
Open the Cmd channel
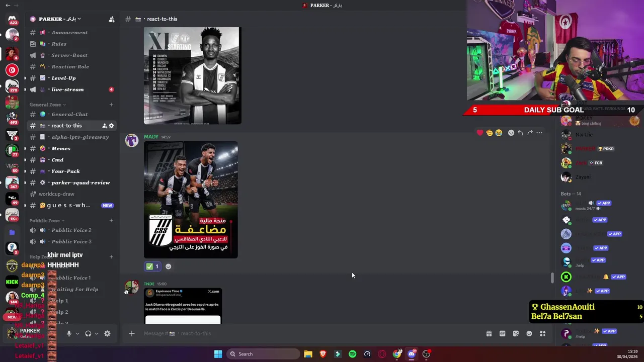pos(71,160)
